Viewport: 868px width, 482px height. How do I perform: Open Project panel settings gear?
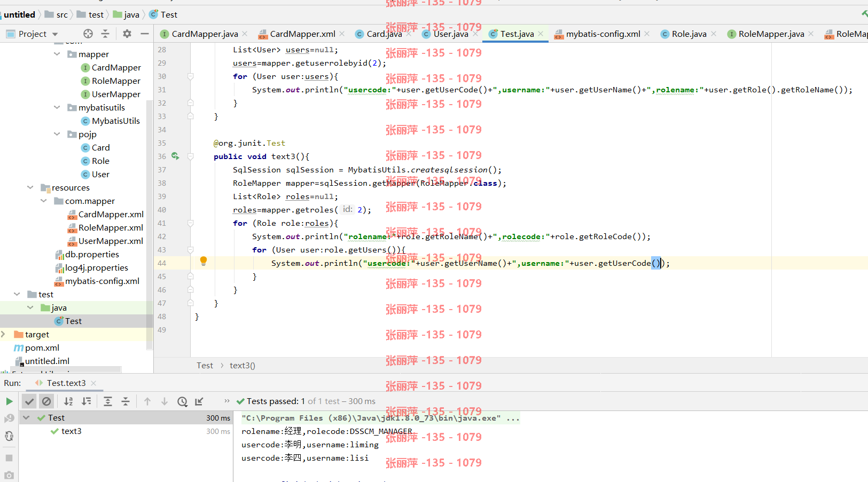127,34
